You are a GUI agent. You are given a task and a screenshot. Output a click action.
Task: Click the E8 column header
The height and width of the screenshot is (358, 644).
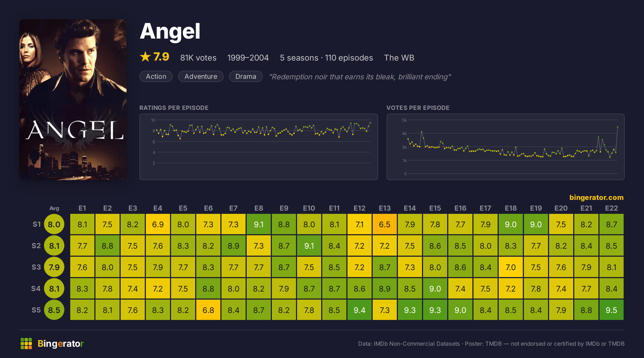click(x=259, y=208)
